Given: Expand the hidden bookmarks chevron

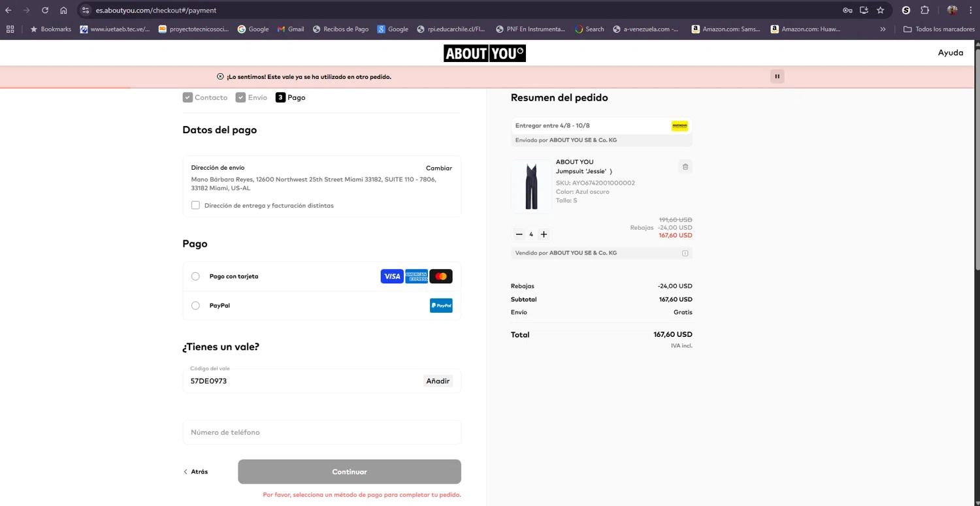Looking at the screenshot, I should [x=883, y=29].
